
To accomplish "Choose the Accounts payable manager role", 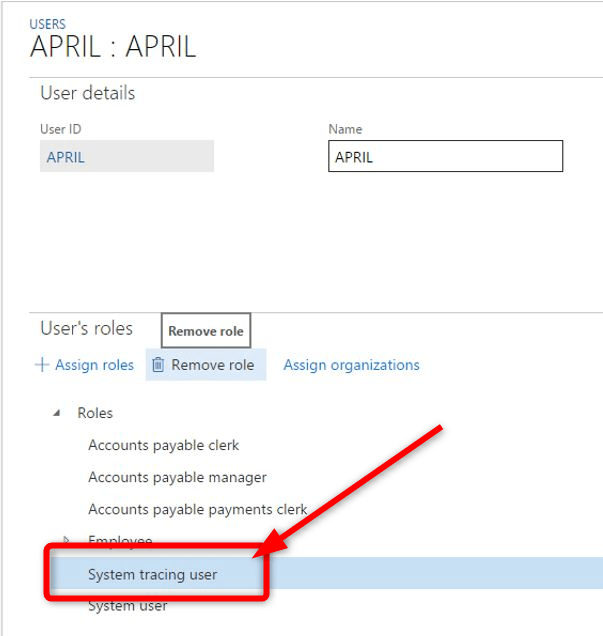I will click(x=177, y=477).
